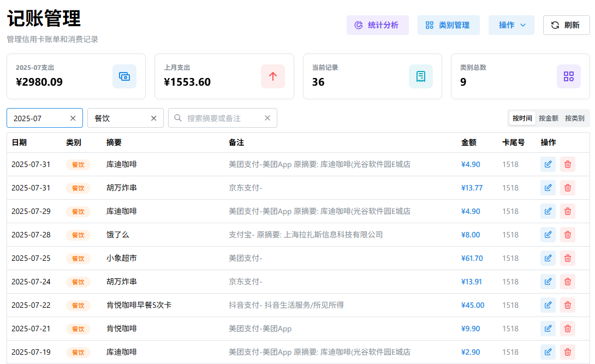Open the 2025-07 month picker

[x=38, y=118]
